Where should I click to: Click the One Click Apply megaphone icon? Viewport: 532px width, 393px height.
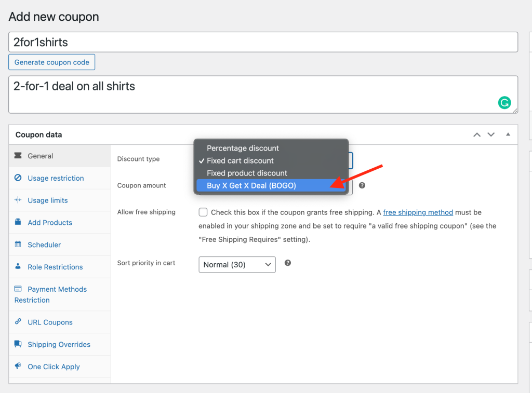tap(18, 366)
